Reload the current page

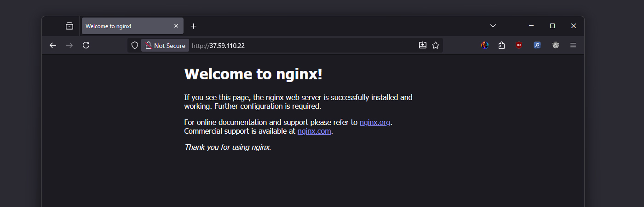pos(86,45)
